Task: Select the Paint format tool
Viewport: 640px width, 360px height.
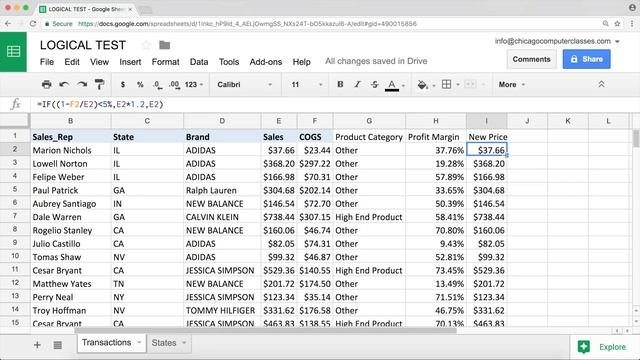Action: [x=99, y=84]
